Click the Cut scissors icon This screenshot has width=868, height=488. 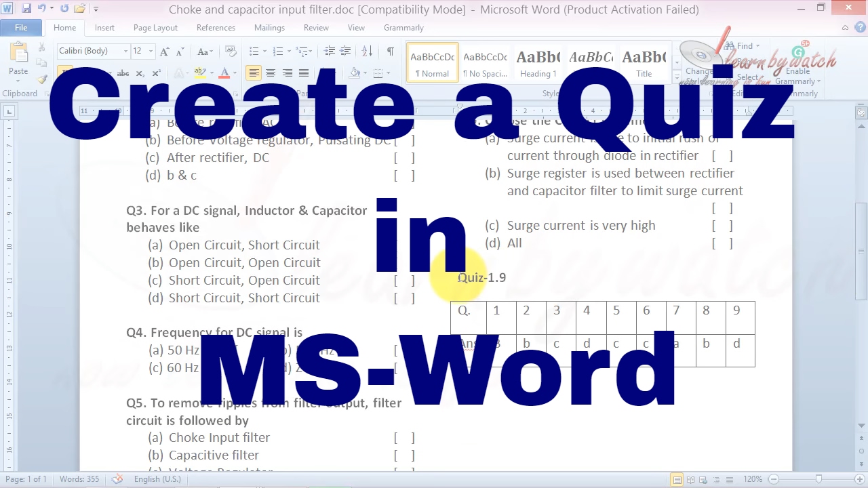42,48
